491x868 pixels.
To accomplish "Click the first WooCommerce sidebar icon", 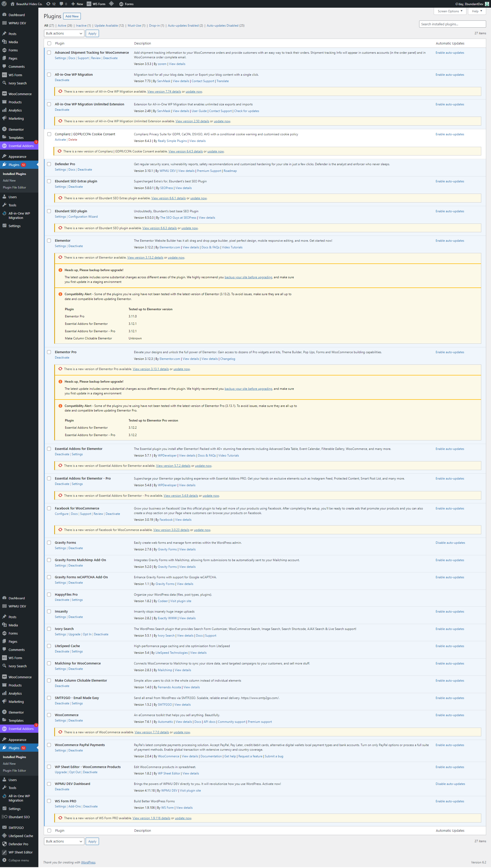I will pyautogui.click(x=4, y=94).
